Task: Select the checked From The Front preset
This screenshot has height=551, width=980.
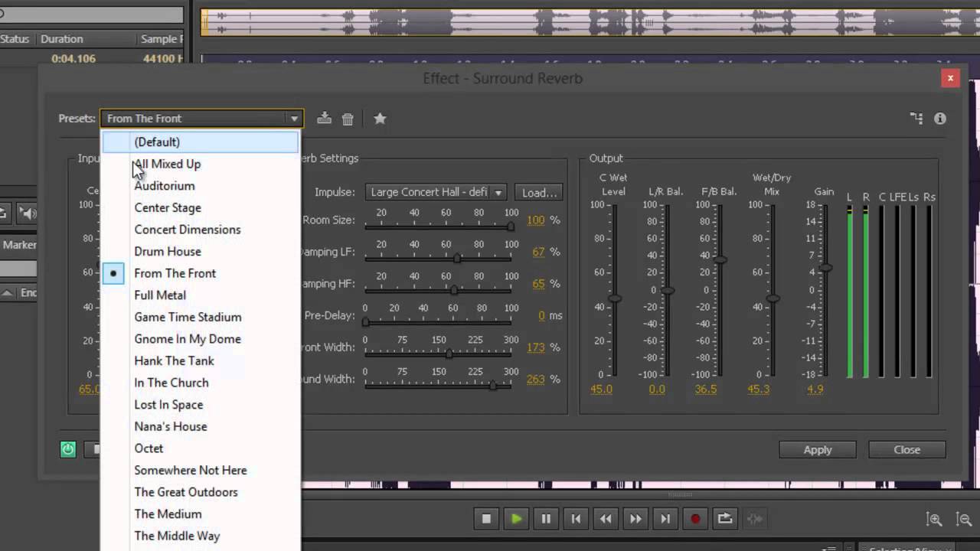Action: [201, 273]
